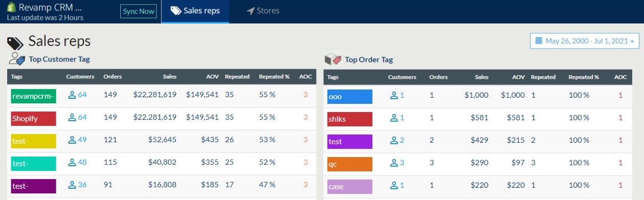The width and height of the screenshot is (644, 200).
Task: Click the calendar icon in date range
Action: coord(539,40)
